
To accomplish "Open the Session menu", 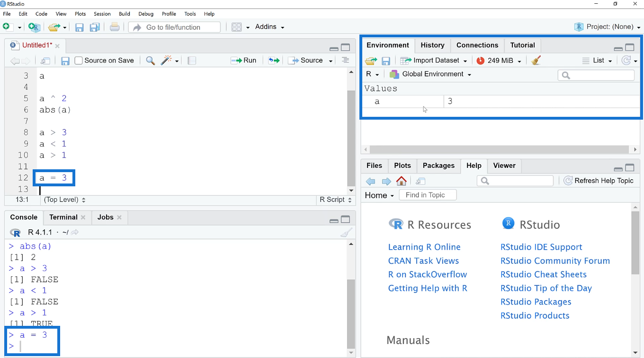I will 102,14.
